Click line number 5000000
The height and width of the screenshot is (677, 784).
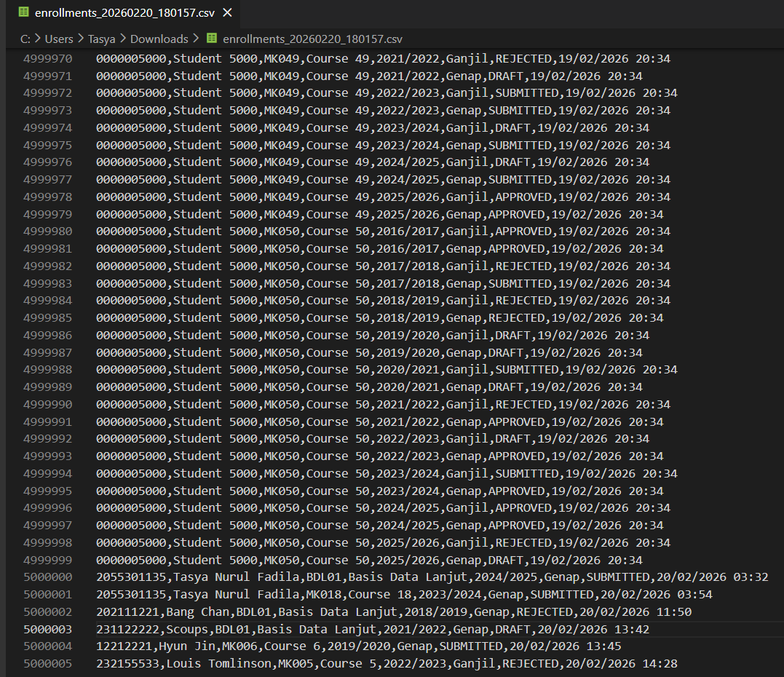pyautogui.click(x=47, y=577)
